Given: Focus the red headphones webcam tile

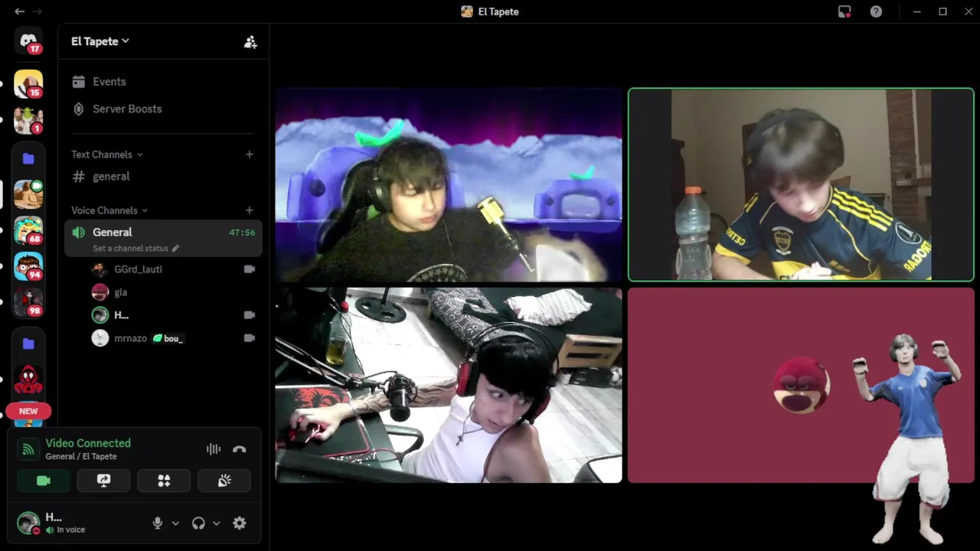Looking at the screenshot, I should coord(449,386).
